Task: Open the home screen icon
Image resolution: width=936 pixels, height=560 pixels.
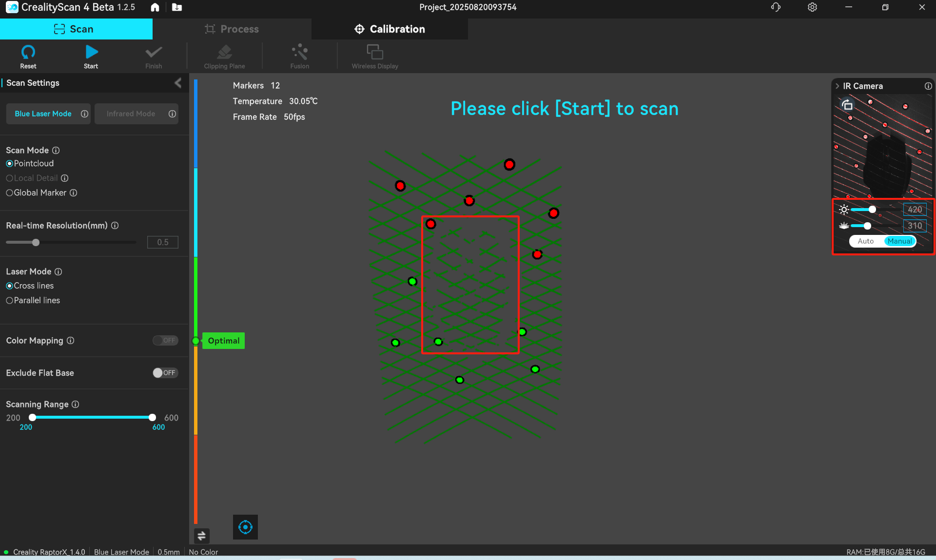Action: click(155, 7)
